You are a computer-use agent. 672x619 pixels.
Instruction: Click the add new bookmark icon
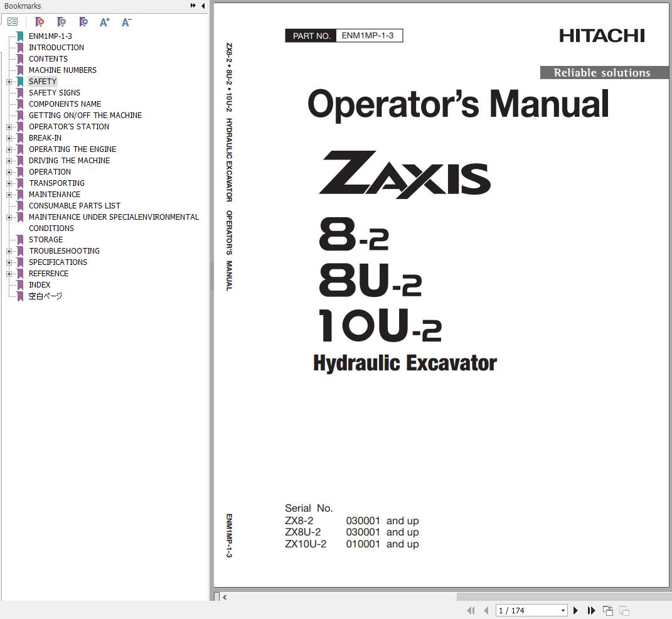[61, 21]
